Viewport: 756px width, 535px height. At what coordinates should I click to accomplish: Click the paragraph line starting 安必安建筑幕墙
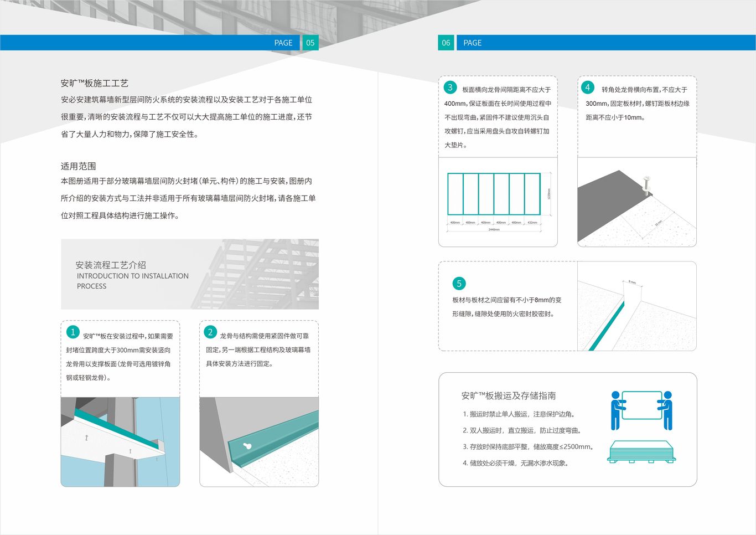187,100
